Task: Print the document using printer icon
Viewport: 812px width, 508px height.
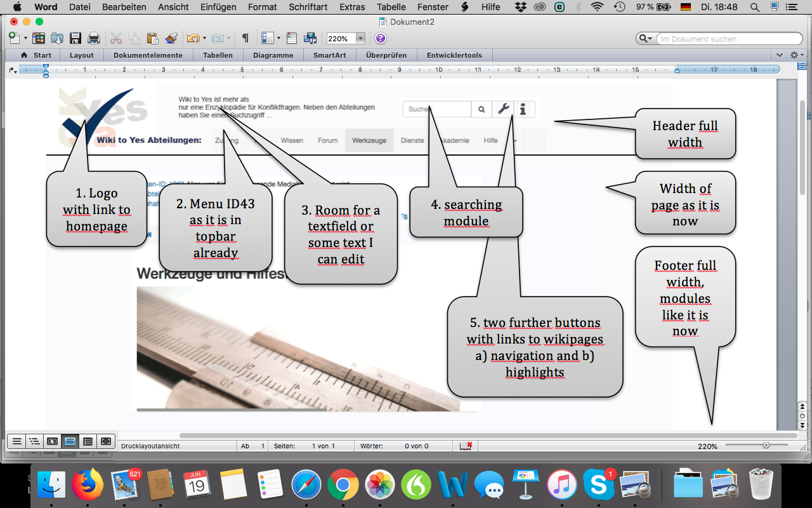Action: pos(94,39)
